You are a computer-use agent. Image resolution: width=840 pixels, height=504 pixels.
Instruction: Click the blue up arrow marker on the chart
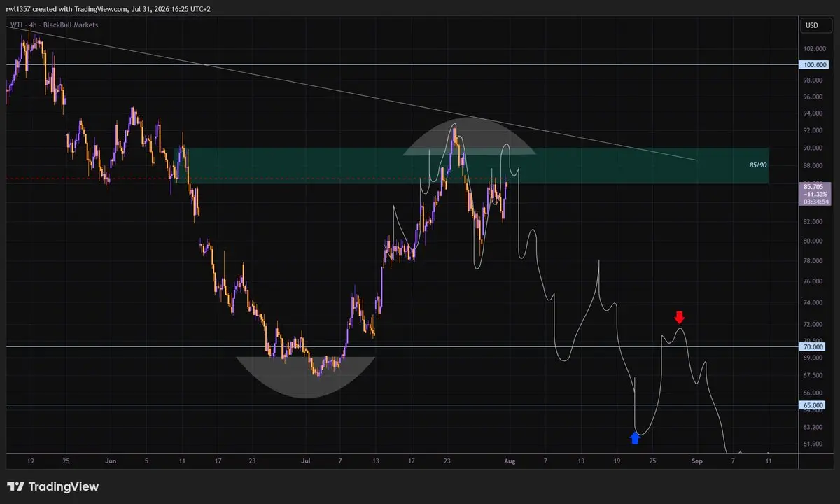coord(635,438)
